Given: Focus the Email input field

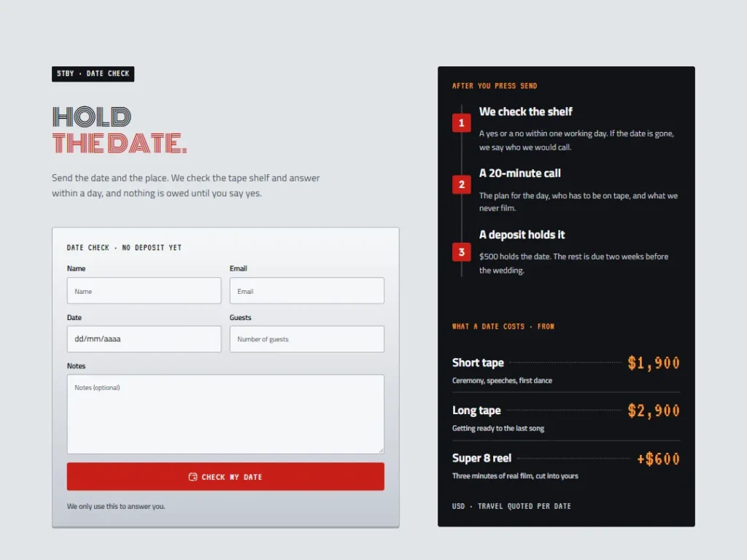Looking at the screenshot, I should 307,290.
